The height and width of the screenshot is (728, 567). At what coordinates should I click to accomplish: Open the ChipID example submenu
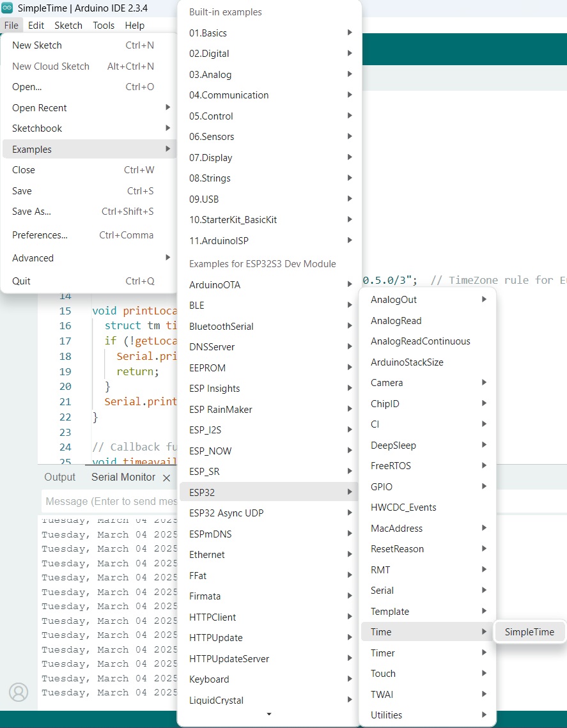428,403
